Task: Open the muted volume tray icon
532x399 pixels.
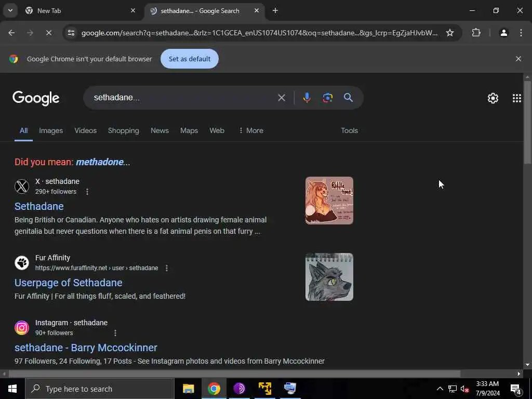Action: point(464,389)
